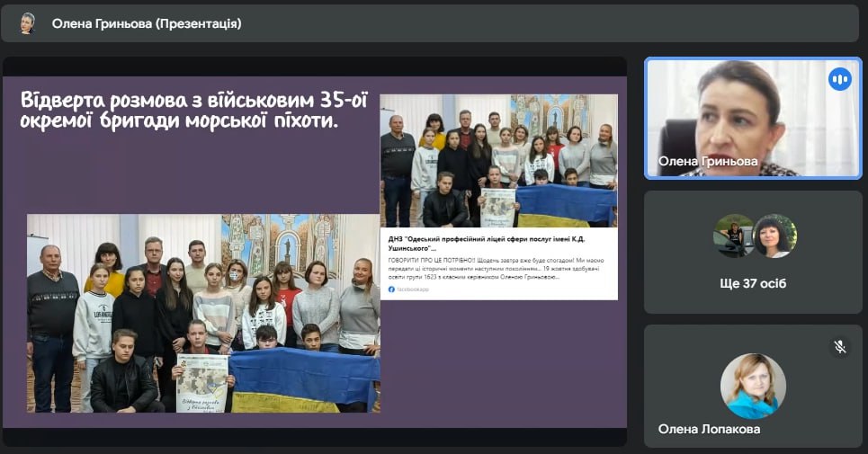Click the left avatar in the 37 others tile

tap(733, 236)
